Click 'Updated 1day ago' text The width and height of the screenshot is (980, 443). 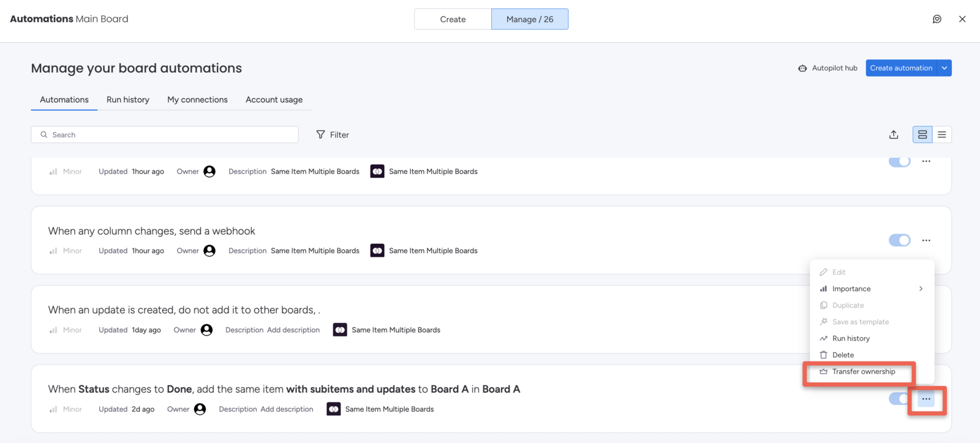(x=130, y=330)
